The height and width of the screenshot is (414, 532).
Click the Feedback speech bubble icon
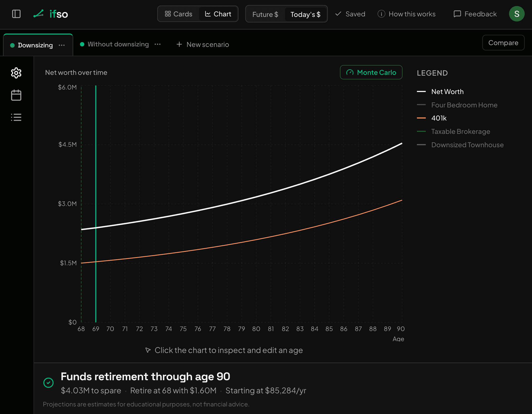pyautogui.click(x=457, y=14)
